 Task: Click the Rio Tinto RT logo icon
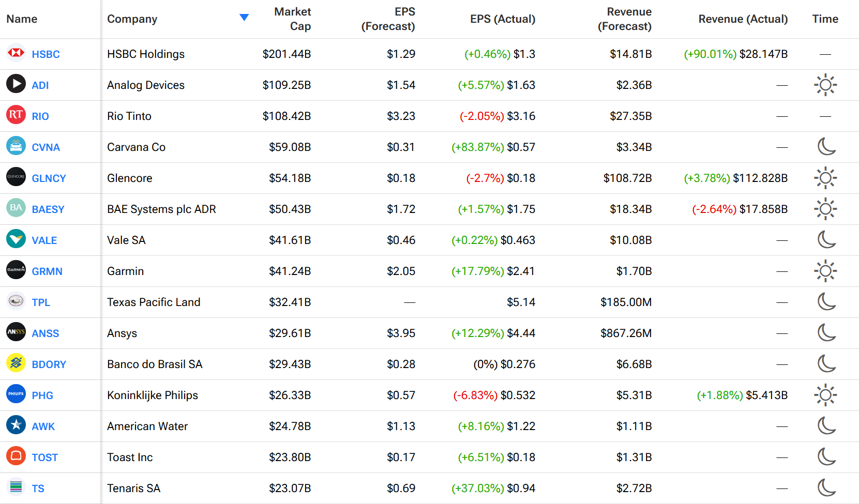16,115
